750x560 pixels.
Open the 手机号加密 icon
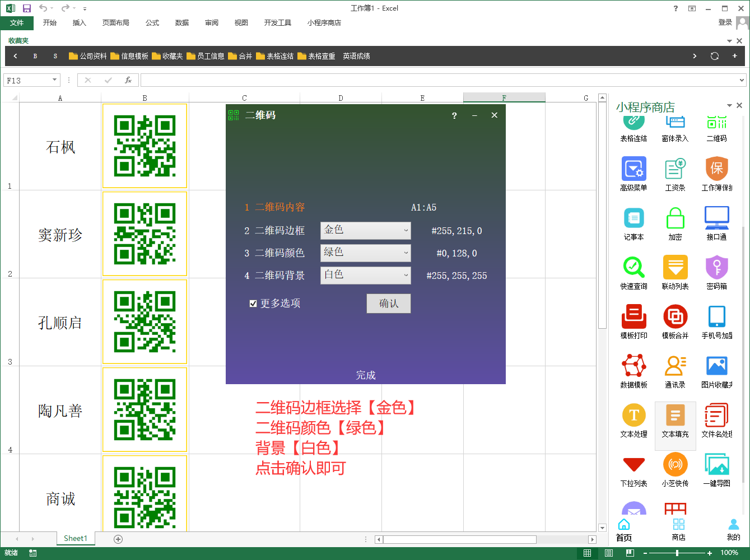point(716,316)
